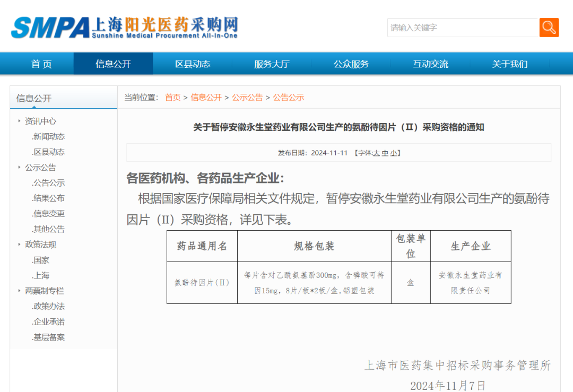Image resolution: width=573 pixels, height=392 pixels.
Task: Click the 安徽永生堂药业有限责任公司 cell
Action: (471, 283)
